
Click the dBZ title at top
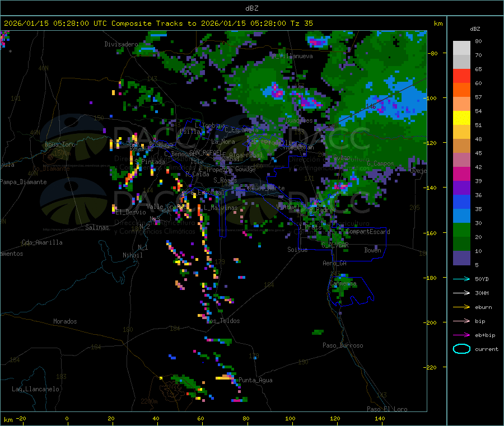tap(251, 8)
